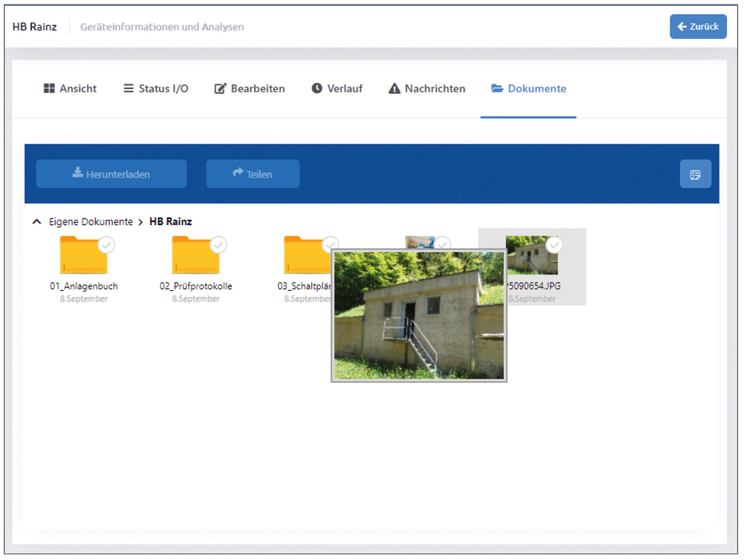Viewport: 745px width, 560px height.
Task: Click the Teilen share button
Action: (x=253, y=174)
